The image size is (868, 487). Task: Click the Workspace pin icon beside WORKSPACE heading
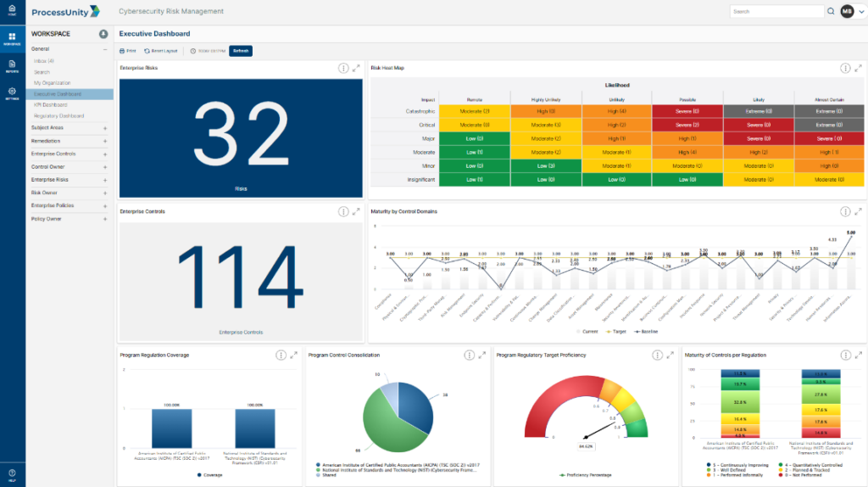tap(103, 34)
